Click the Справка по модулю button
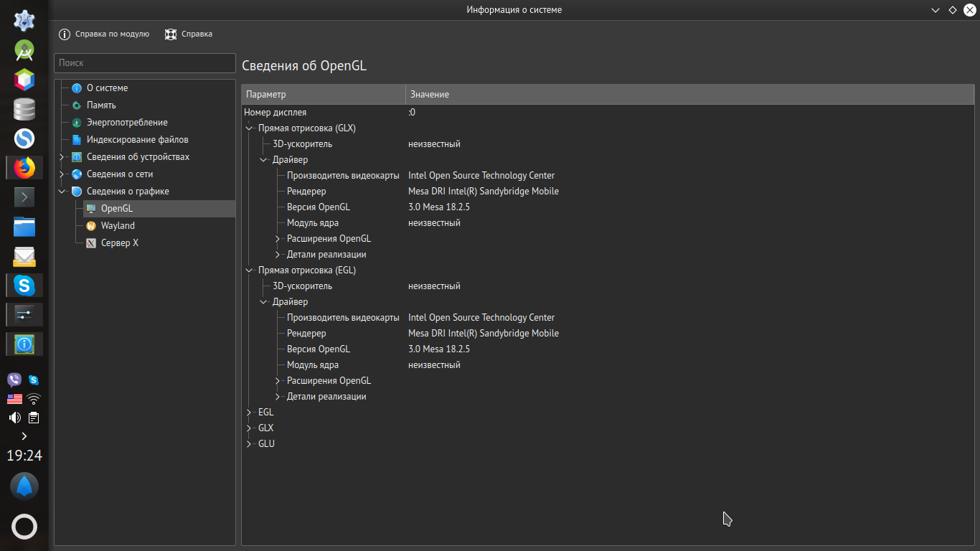 105,34
